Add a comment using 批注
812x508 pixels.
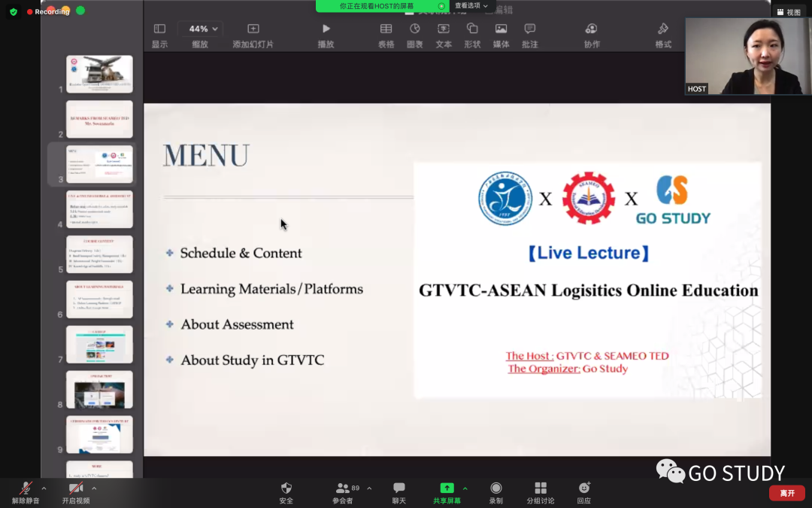(530, 35)
